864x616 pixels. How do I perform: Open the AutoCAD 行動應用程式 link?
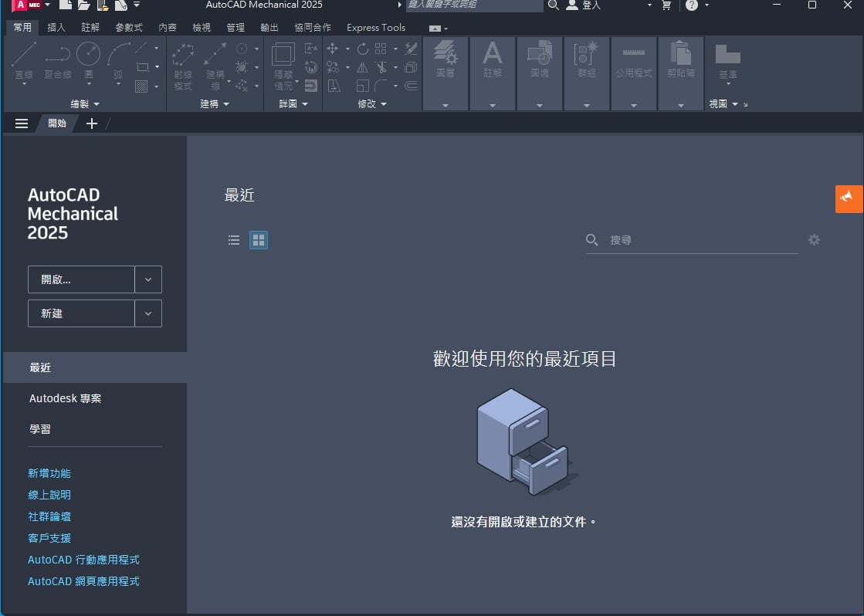click(x=83, y=560)
